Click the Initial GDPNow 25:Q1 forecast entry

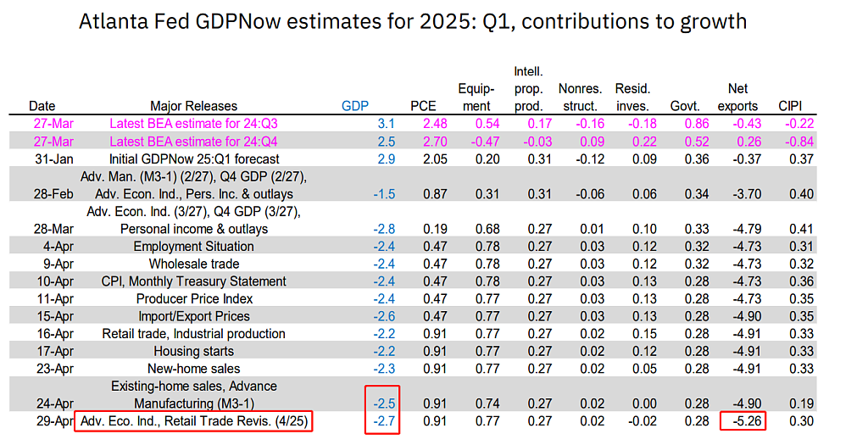[x=194, y=159]
